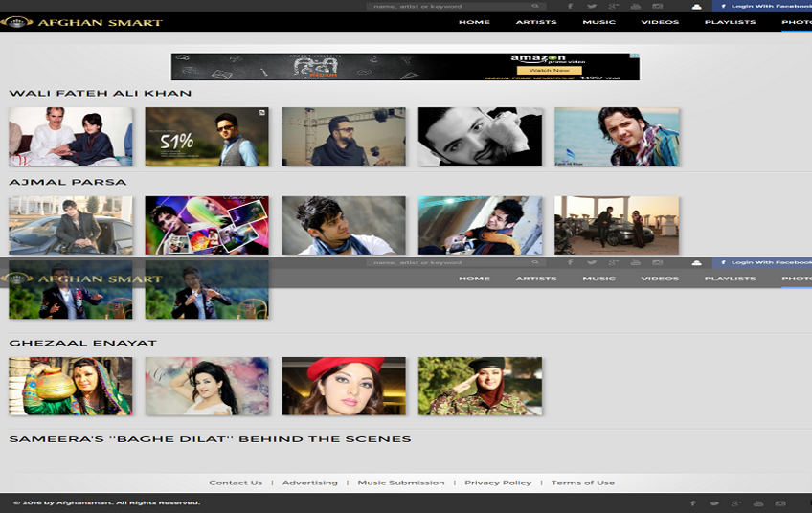Open the Music Submission footer link
Viewport: 812px width, 513px height.
click(x=401, y=483)
